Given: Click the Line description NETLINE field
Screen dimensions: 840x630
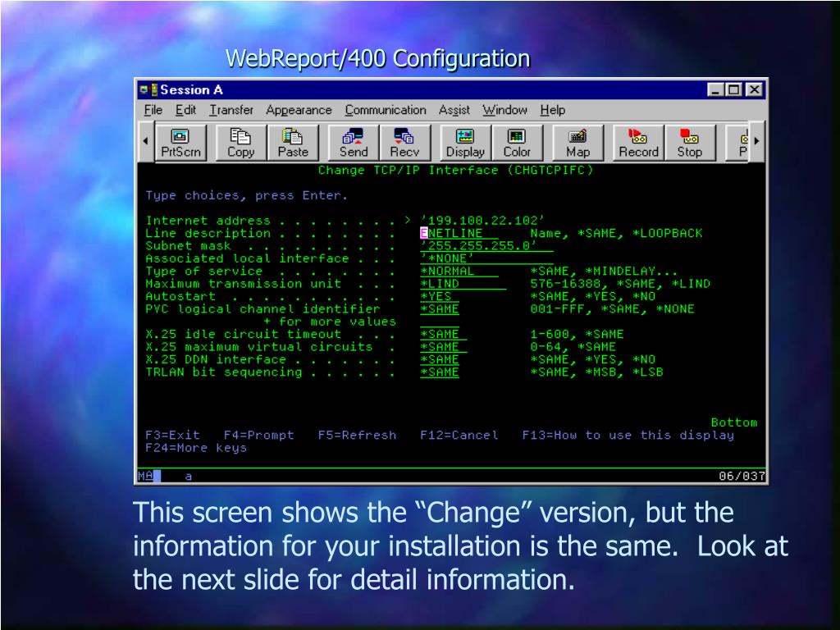Looking at the screenshot, I should pyautogui.click(x=459, y=233).
